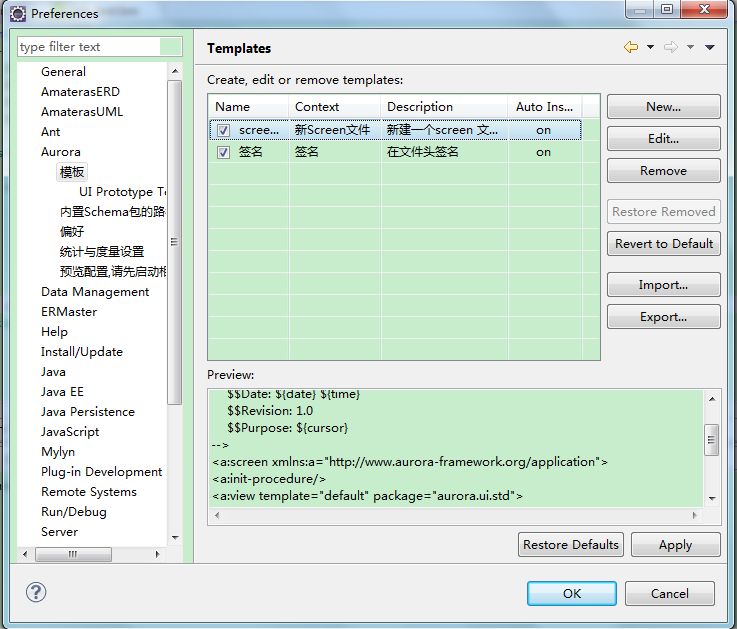737x629 pixels.
Task: Toggle the 签名 template checkbox
Action: tap(223, 152)
